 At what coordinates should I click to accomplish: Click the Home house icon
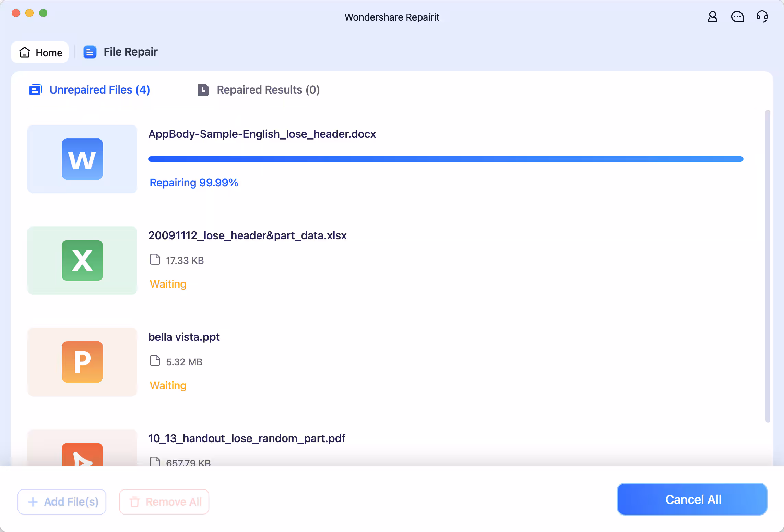coord(25,52)
